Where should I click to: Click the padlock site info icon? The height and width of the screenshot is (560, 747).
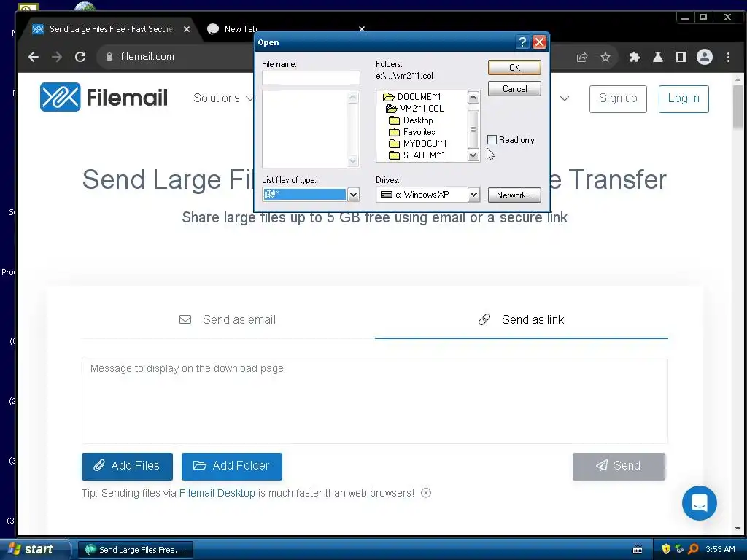click(109, 57)
